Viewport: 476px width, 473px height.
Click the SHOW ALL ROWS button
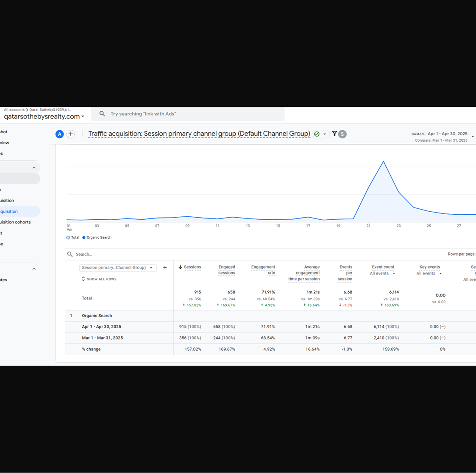point(99,279)
